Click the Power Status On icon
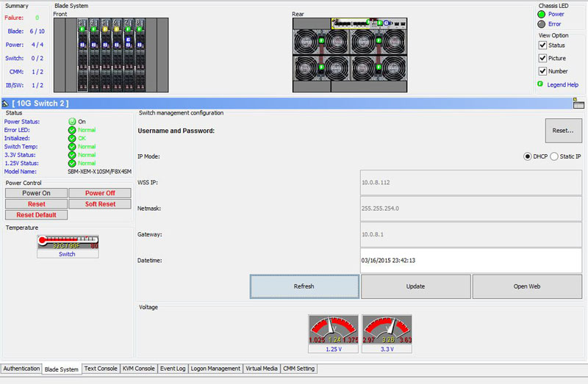Viewport: 588px width, 384px height. click(72, 122)
